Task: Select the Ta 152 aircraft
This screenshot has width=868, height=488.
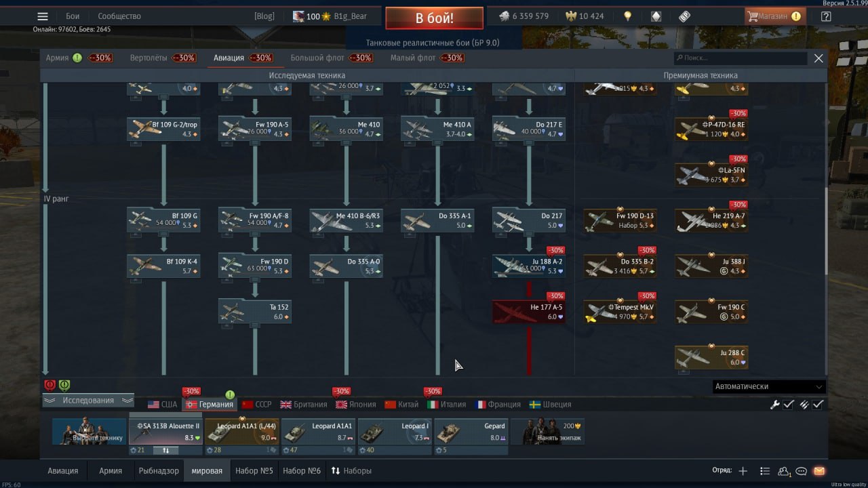Action: pos(255,311)
